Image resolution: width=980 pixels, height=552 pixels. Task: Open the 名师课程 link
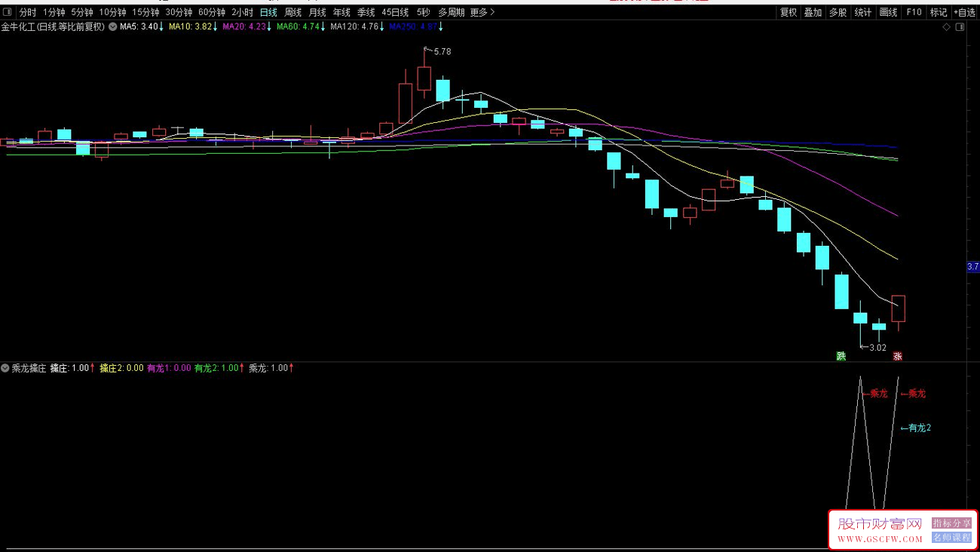pyautogui.click(x=952, y=538)
